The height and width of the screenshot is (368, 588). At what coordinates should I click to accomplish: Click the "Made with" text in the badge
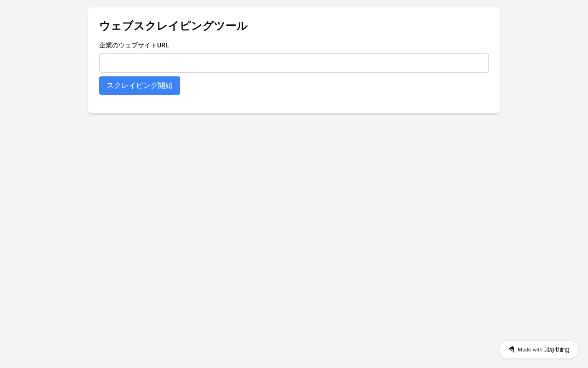click(530, 350)
